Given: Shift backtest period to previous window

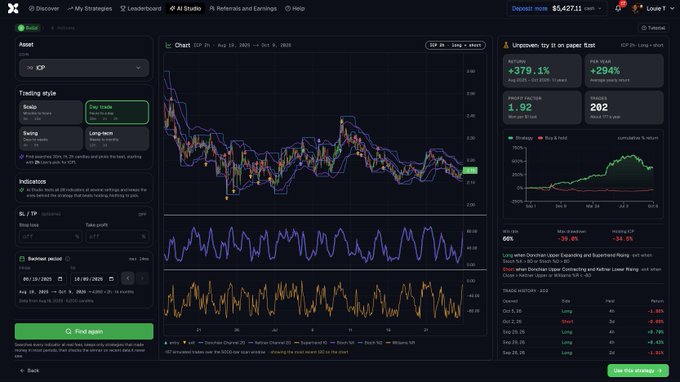Looking at the screenshot, I should (x=128, y=278).
